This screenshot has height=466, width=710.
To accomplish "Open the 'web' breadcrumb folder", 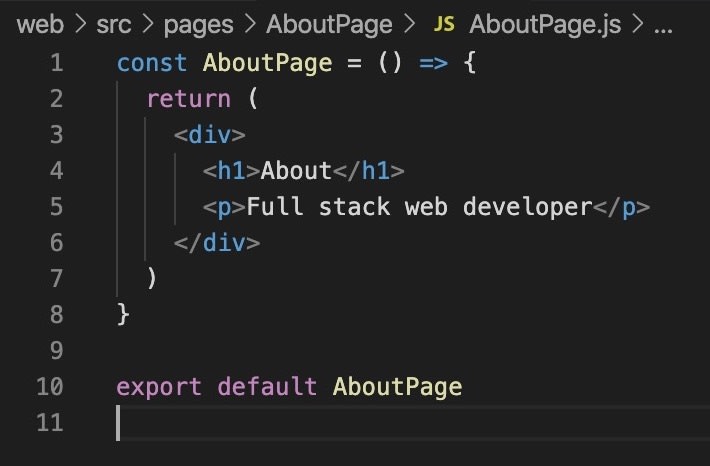I will (40, 24).
